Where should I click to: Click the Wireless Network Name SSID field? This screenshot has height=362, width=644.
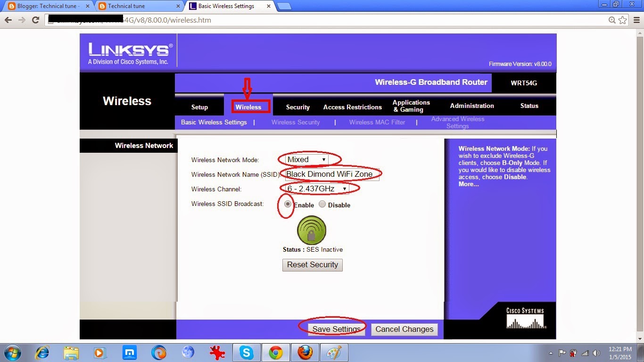tap(332, 174)
